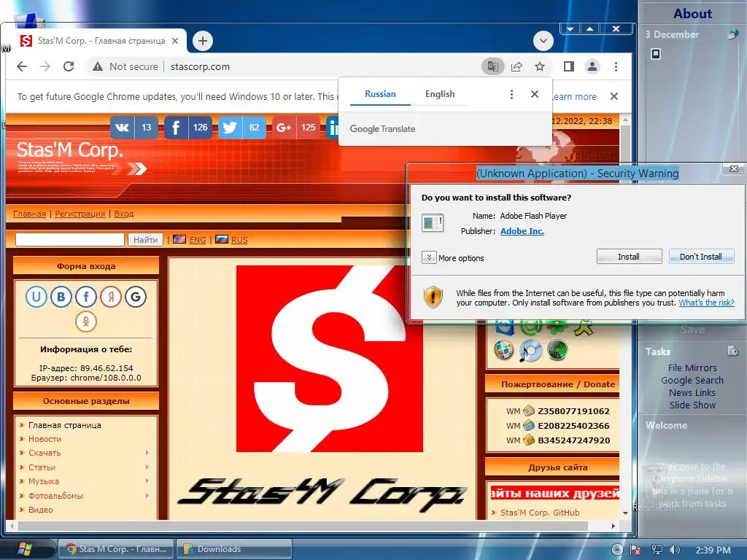This screenshot has width=747, height=560.
Task: Open the What's the risk? link
Action: (706, 303)
